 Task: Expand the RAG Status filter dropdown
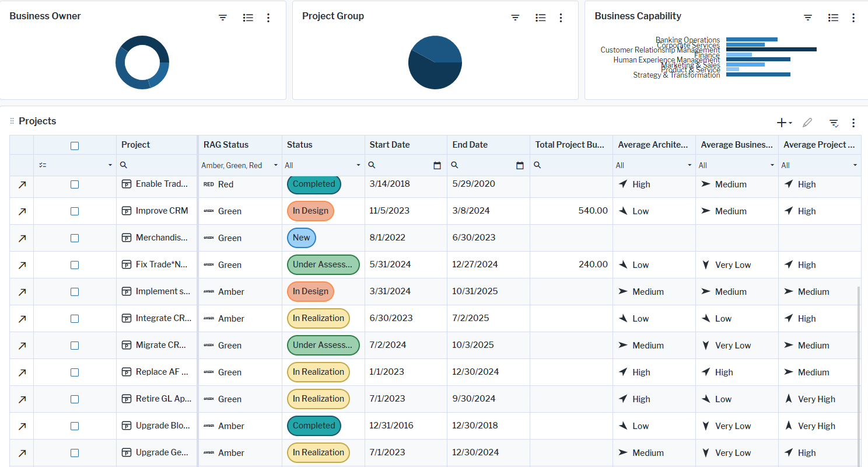[x=276, y=166]
